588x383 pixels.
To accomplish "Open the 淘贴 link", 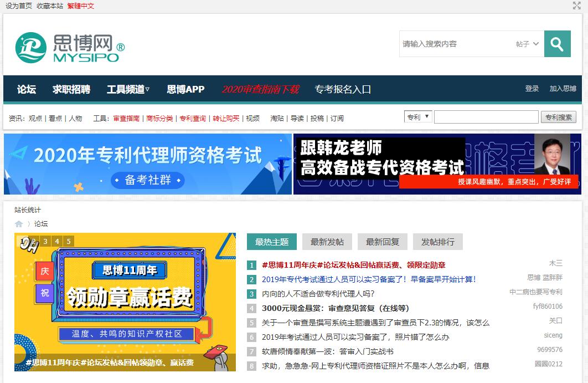I will (x=277, y=118).
